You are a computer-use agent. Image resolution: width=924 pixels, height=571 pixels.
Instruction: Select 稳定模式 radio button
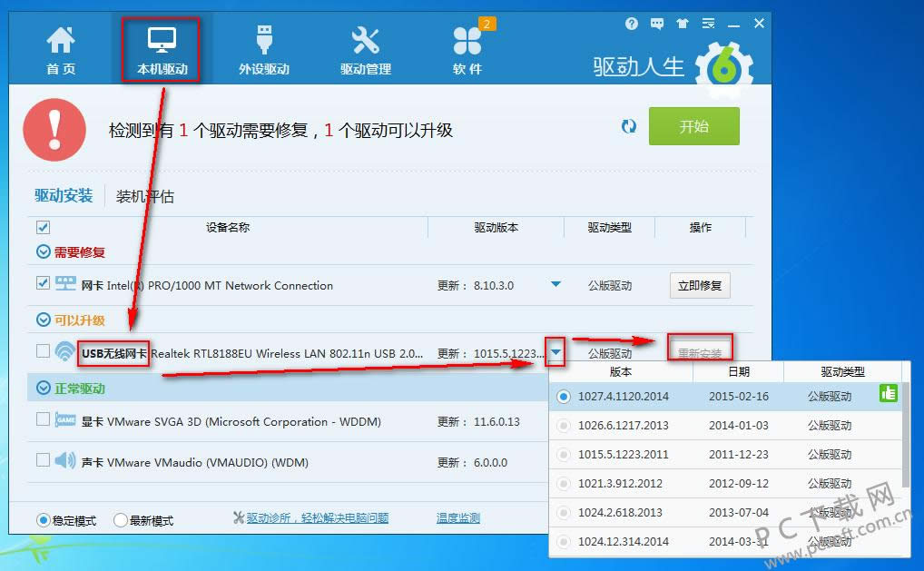tap(43, 520)
